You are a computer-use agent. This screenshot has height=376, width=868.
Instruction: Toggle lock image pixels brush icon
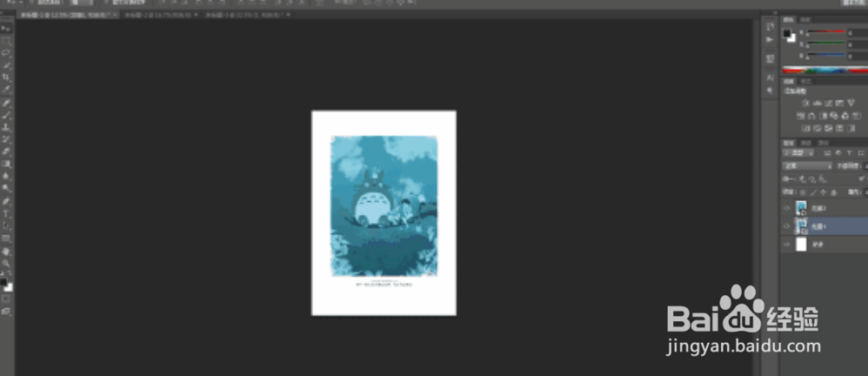click(813, 192)
